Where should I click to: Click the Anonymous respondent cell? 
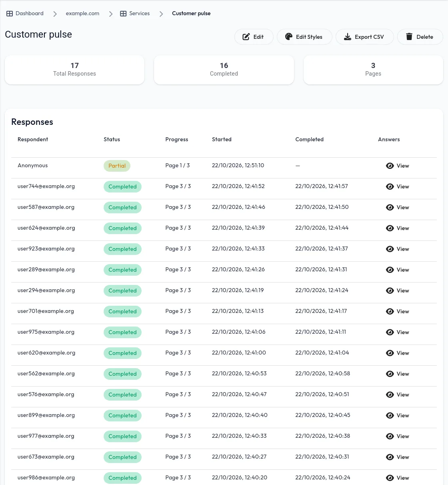(33, 166)
